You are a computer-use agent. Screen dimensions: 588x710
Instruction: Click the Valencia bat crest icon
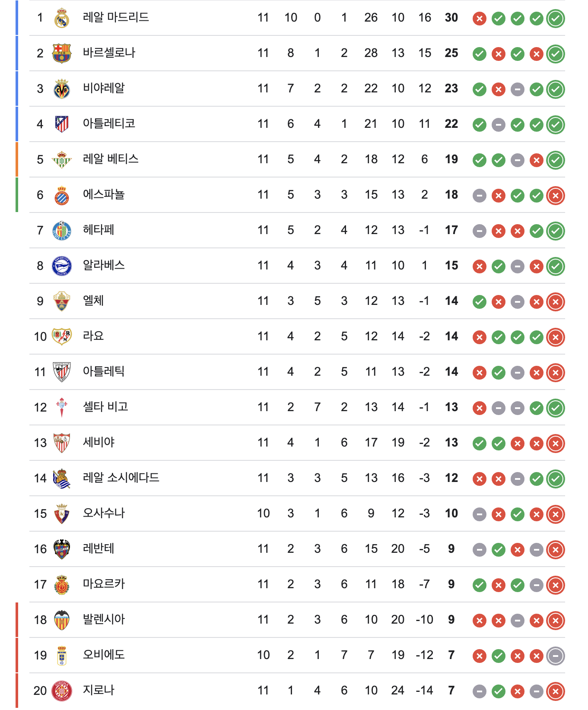click(62, 620)
